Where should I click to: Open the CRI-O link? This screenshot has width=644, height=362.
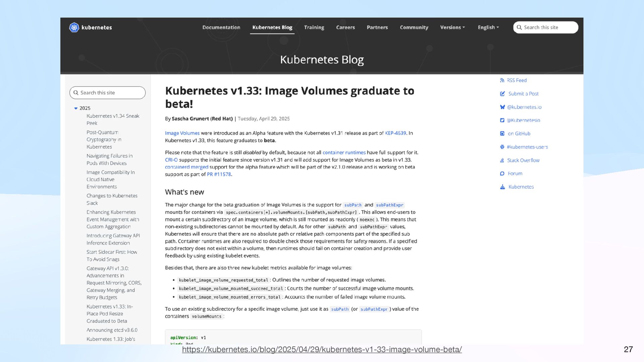[x=171, y=160]
